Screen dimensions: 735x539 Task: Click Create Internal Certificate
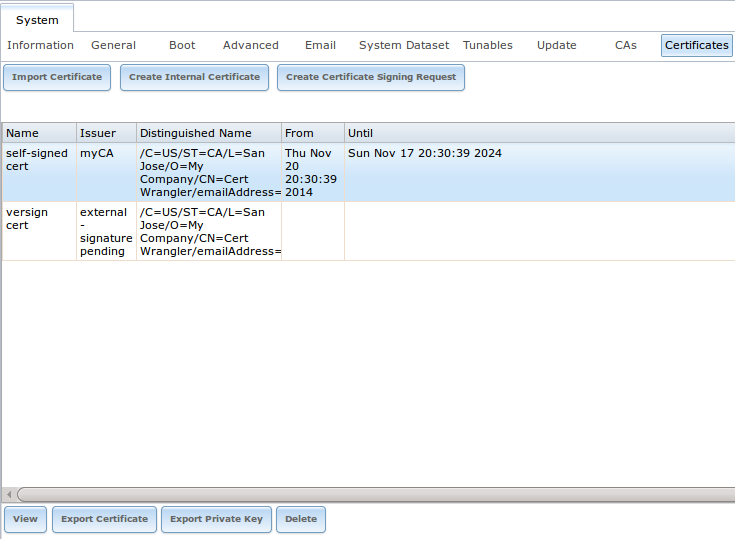click(195, 77)
